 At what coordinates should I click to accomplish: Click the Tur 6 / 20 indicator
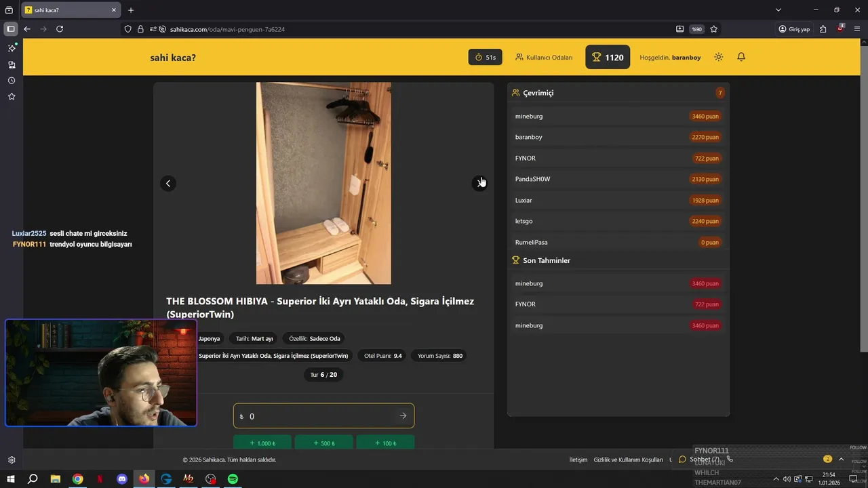tap(323, 375)
